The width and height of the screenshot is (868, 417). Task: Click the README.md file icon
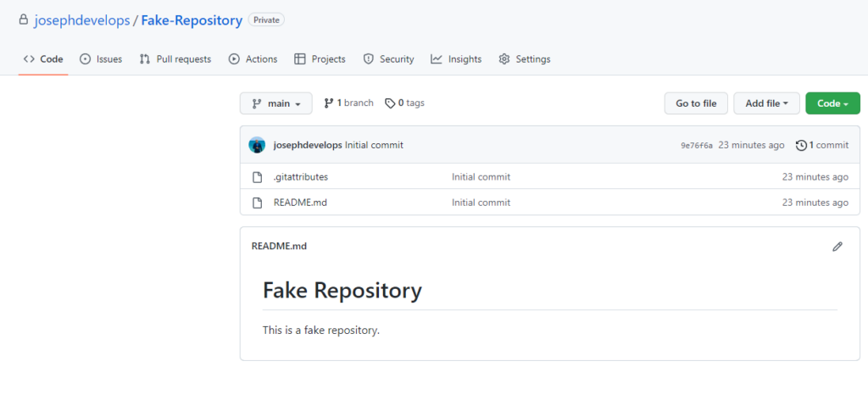257,203
